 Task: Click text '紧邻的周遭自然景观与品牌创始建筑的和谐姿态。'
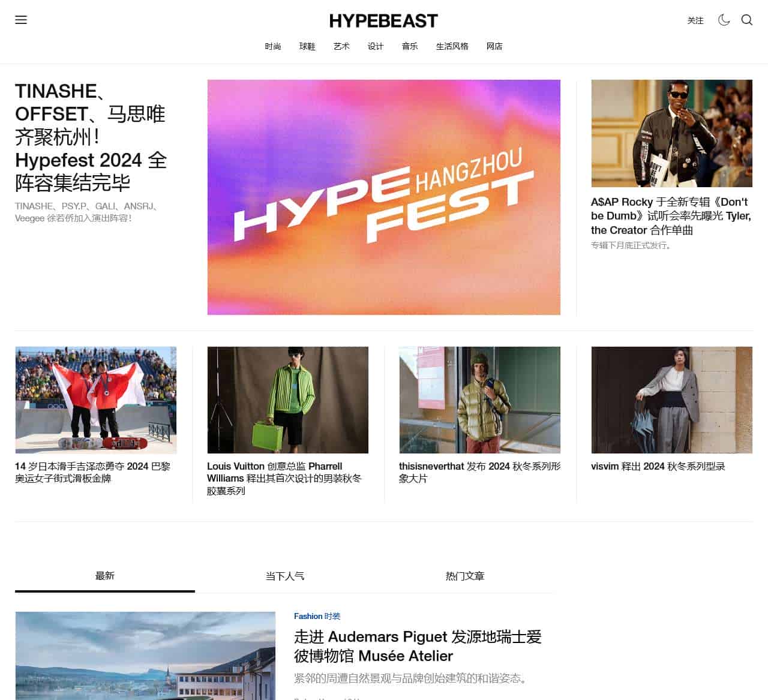413,678
